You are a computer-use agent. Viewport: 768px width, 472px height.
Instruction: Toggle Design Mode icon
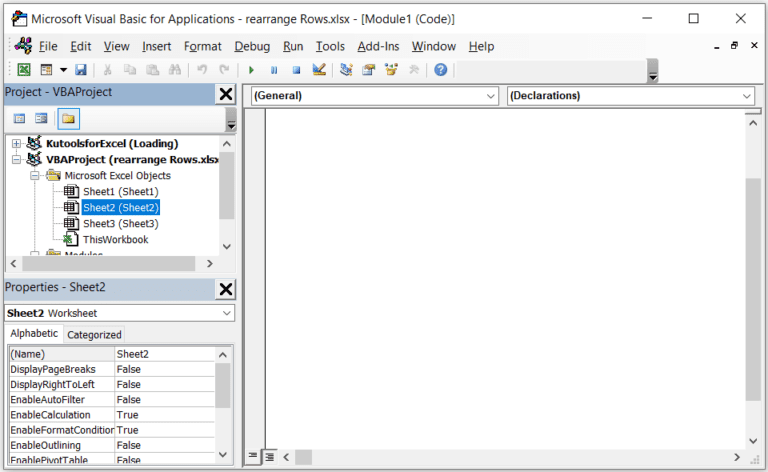click(x=319, y=70)
